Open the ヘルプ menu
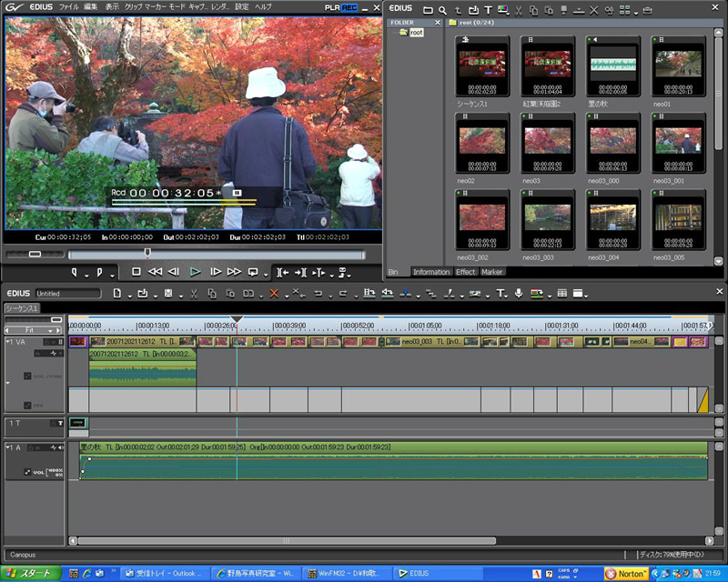Viewport: 728px width, 582px height. click(x=263, y=7)
